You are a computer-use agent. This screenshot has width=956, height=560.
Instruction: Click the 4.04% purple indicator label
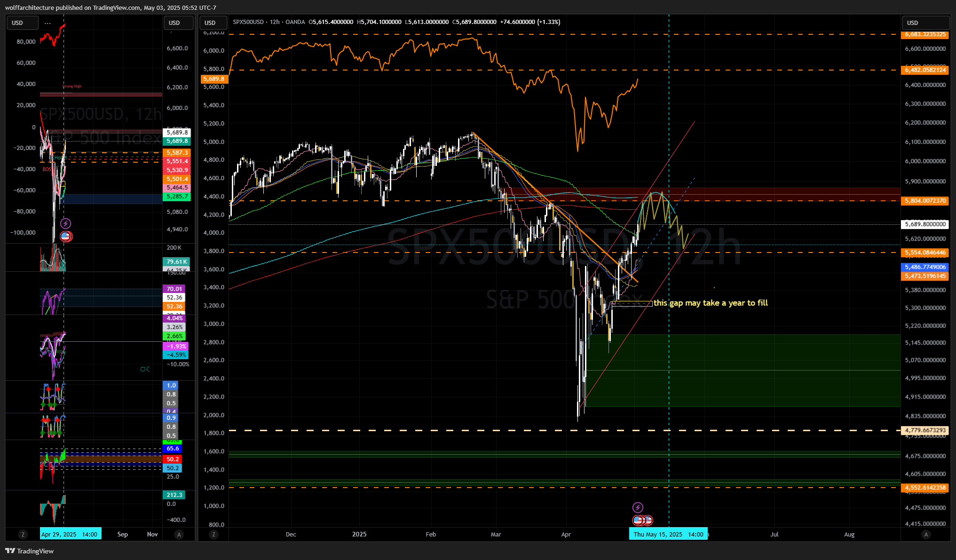pos(174,318)
